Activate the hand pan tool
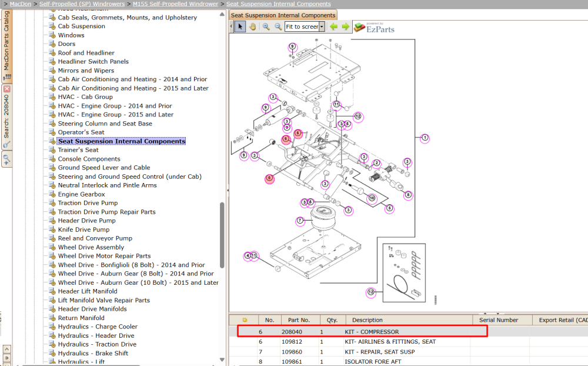588x366 pixels. 253,26
